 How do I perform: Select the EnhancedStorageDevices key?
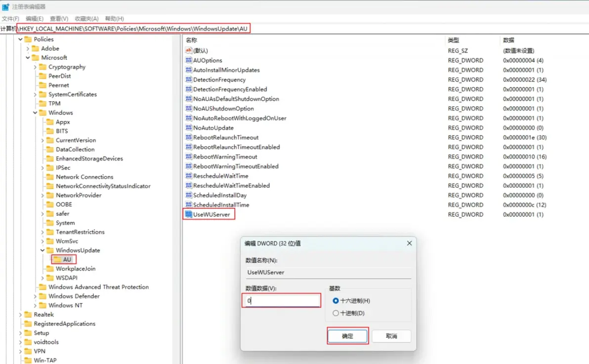pos(89,159)
